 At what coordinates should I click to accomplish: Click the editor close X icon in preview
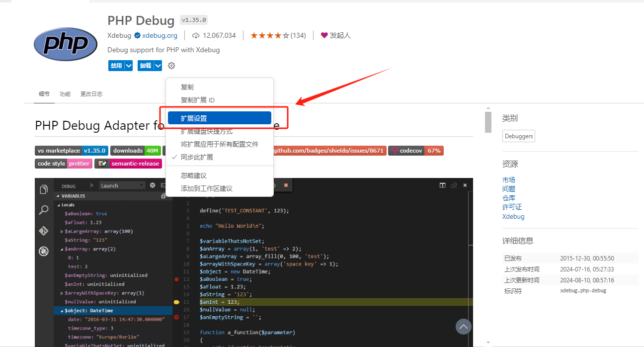(x=465, y=185)
